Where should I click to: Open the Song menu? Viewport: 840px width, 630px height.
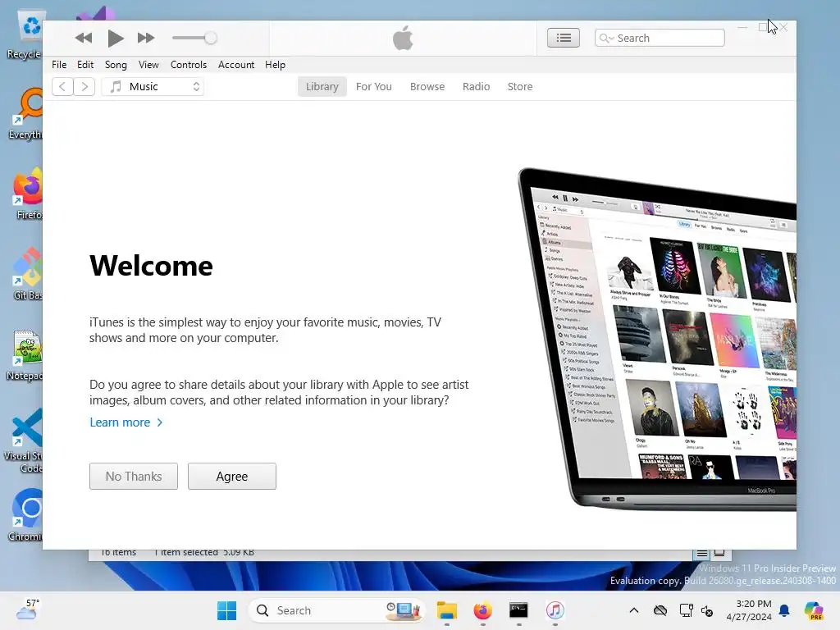(116, 65)
